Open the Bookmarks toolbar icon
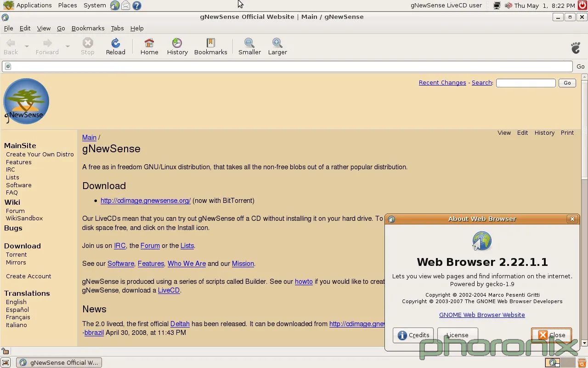The image size is (588, 368). pyautogui.click(x=210, y=43)
